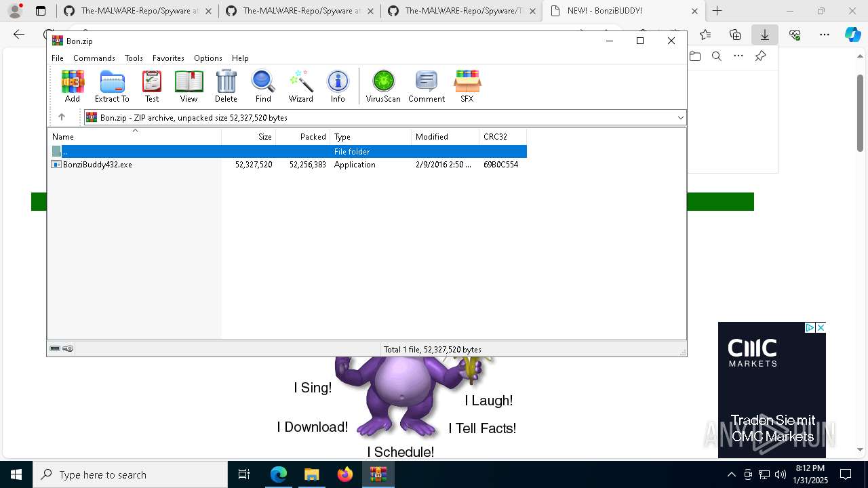Open the Tools menu
Screen dimensions: 868x488
[134, 58]
